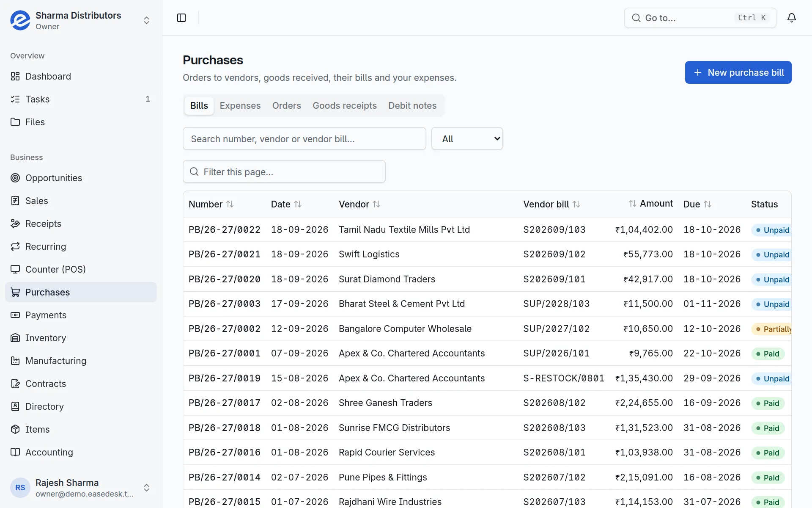This screenshot has height=508, width=812.
Task: Open the notifications bell
Action: (x=792, y=18)
